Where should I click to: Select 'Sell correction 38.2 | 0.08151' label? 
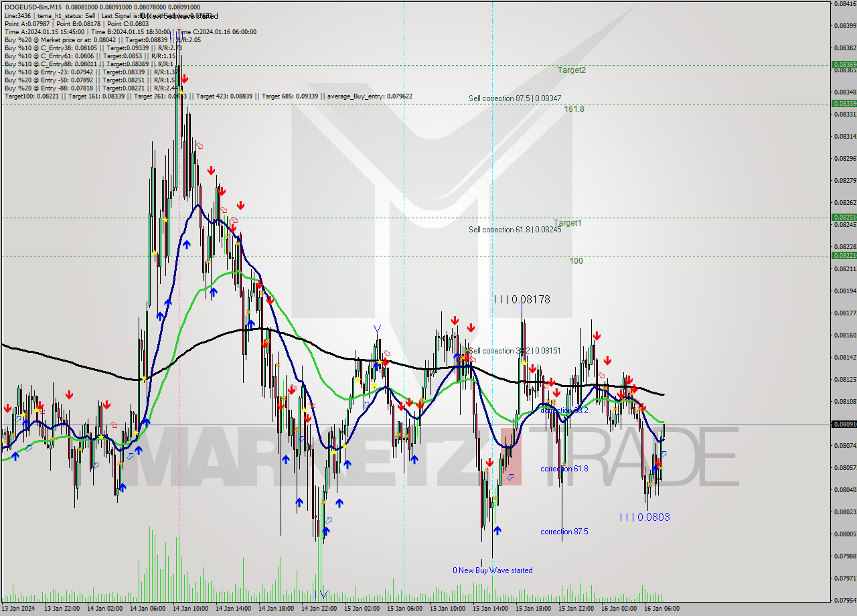click(515, 351)
